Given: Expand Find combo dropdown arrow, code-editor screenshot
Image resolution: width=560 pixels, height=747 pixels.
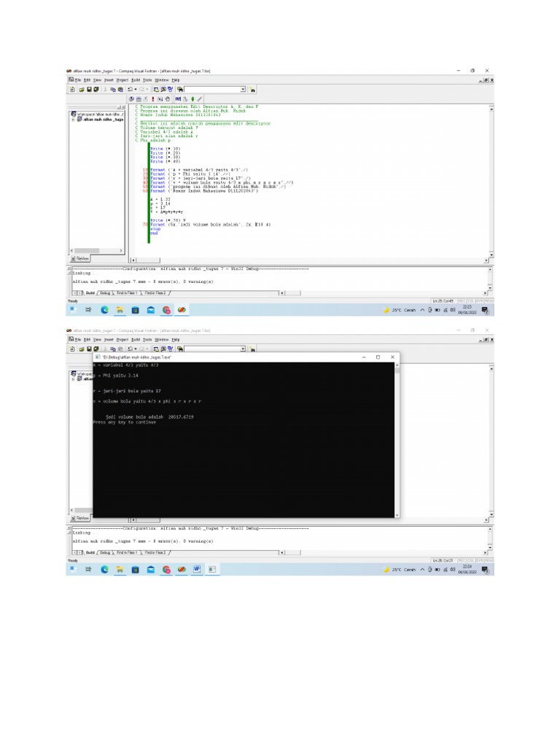Looking at the screenshot, I should point(244,89).
